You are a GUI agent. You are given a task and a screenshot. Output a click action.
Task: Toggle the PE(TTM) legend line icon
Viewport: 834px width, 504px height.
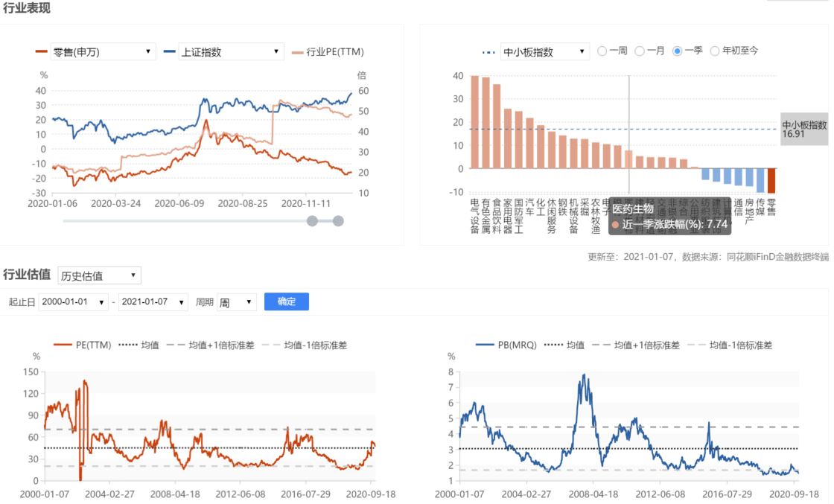tap(63, 345)
